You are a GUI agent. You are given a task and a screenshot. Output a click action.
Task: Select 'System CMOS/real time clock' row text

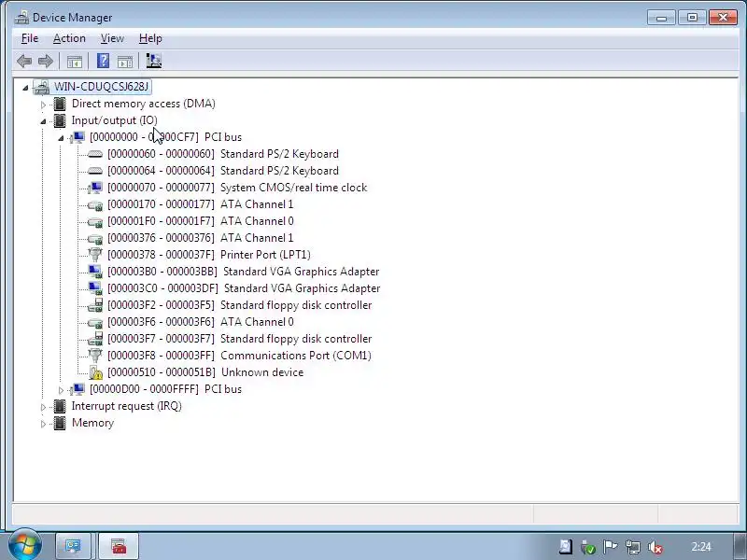coord(293,188)
